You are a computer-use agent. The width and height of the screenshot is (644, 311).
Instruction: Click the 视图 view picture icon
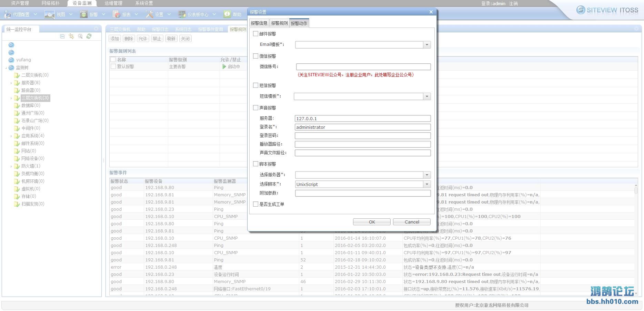tap(49, 14)
